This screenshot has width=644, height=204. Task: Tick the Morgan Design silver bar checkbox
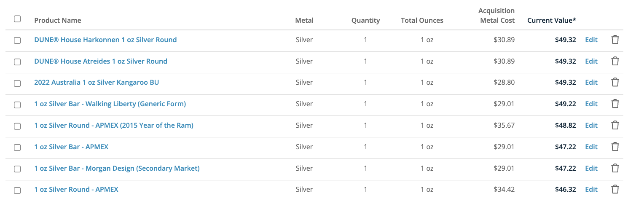(x=17, y=169)
